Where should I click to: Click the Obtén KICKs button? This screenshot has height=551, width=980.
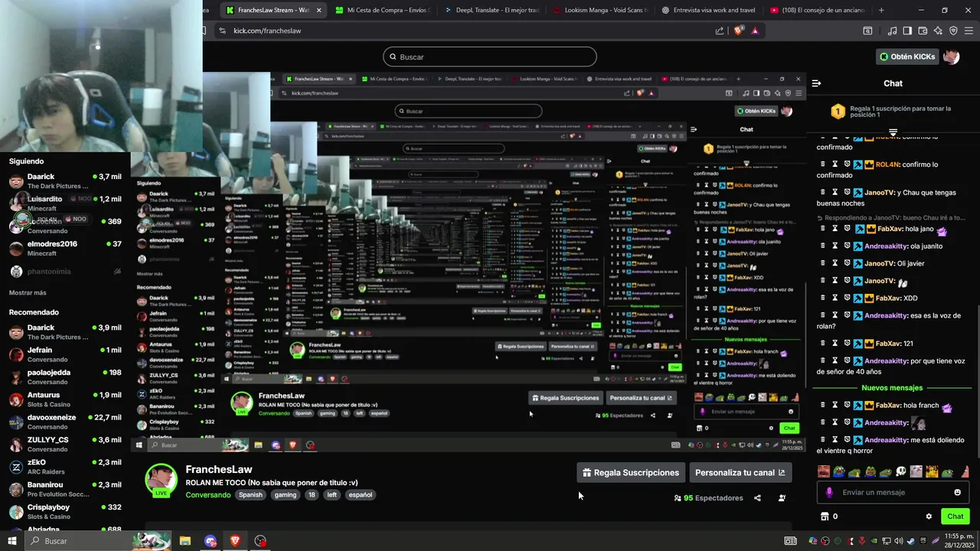click(907, 57)
